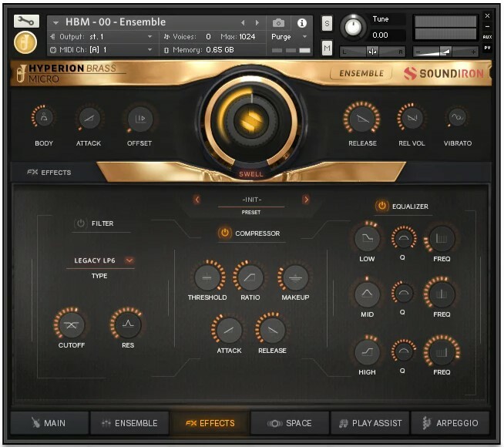This screenshot has width=504, height=447.
Task: Click the Rel Vol knob
Action: click(x=412, y=118)
